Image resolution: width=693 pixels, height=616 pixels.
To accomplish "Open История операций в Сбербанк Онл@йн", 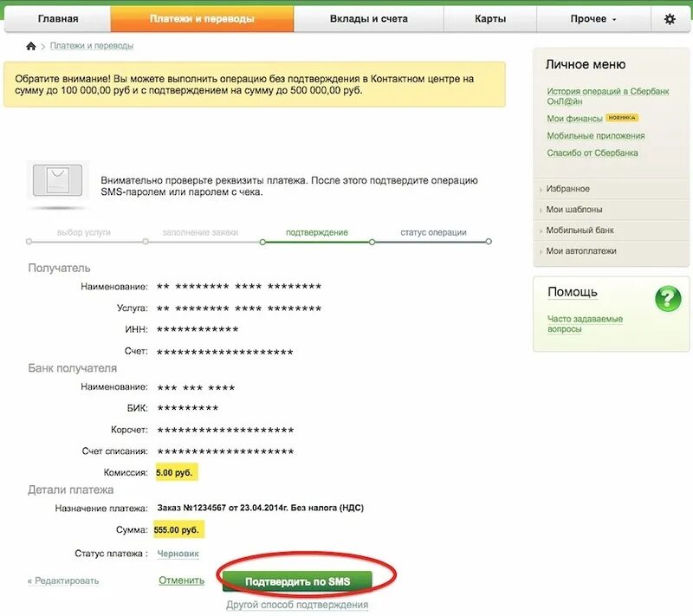I will tap(608, 96).
